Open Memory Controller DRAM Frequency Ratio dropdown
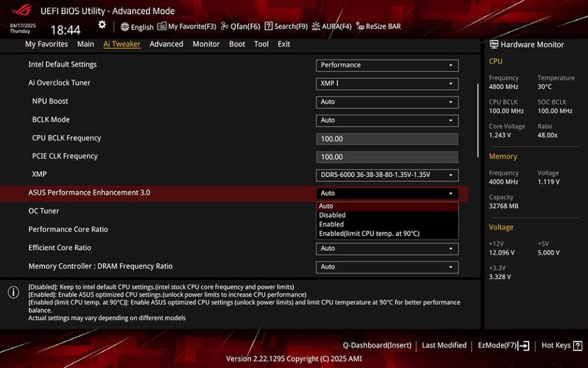The image size is (588, 368). (387, 267)
